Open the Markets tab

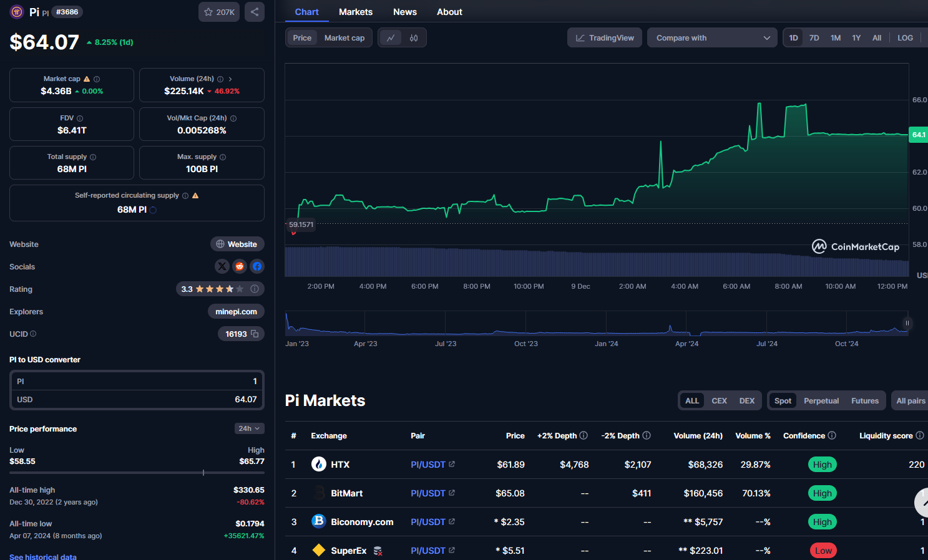pyautogui.click(x=356, y=12)
